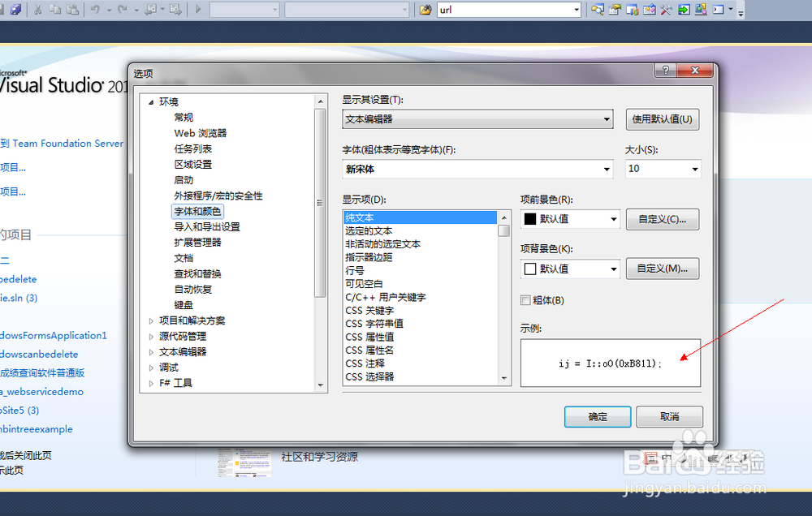Click the options tree scroll-down arrow
The height and width of the screenshot is (516, 812).
(x=321, y=385)
